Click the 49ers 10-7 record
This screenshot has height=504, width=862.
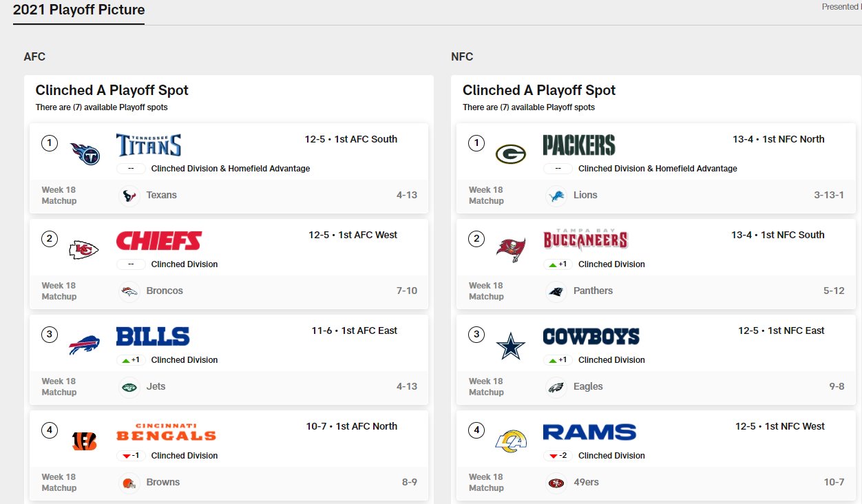pyautogui.click(x=834, y=483)
